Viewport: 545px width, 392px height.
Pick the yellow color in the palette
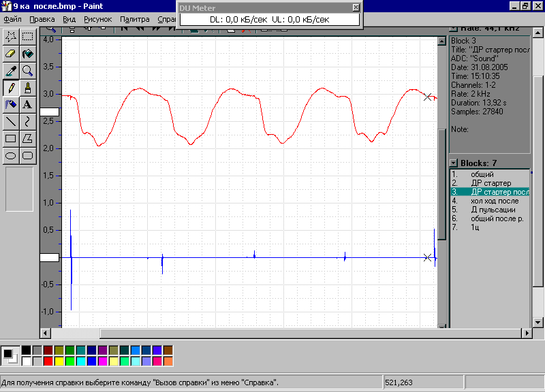(x=59, y=361)
